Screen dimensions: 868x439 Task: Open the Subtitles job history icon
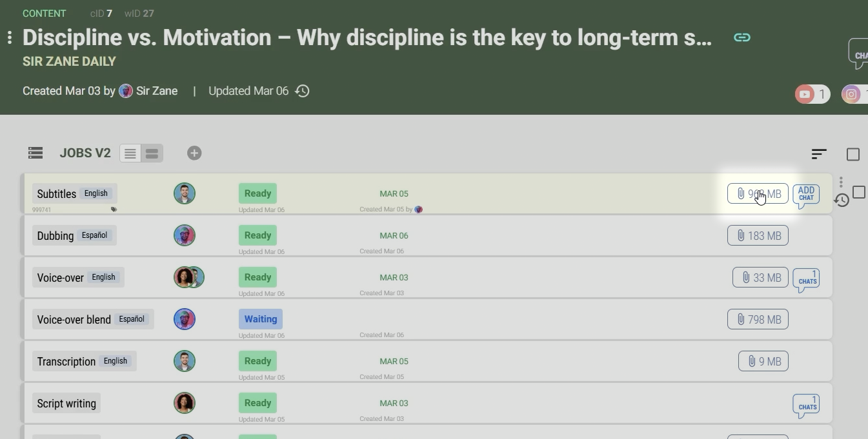pyautogui.click(x=842, y=200)
